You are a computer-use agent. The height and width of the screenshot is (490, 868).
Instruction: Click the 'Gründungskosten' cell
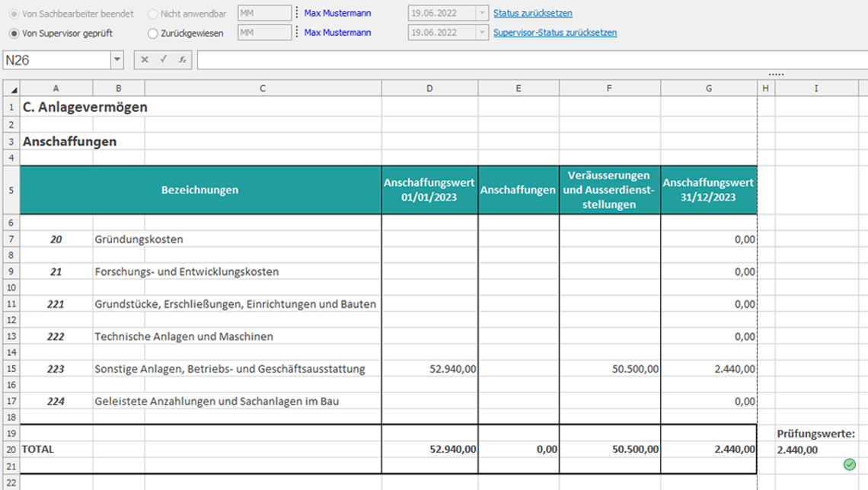click(x=236, y=239)
